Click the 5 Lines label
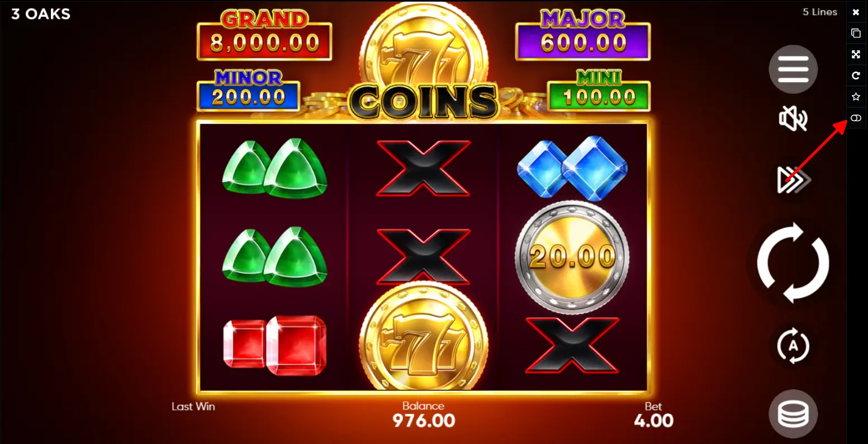The width and height of the screenshot is (868, 444). (x=820, y=12)
